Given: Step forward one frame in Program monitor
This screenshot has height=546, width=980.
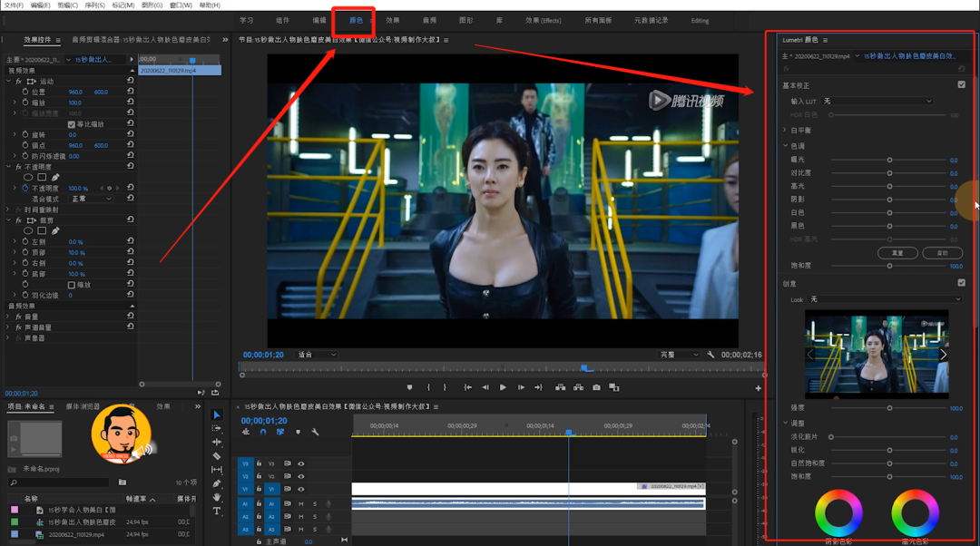Looking at the screenshot, I should [521, 387].
